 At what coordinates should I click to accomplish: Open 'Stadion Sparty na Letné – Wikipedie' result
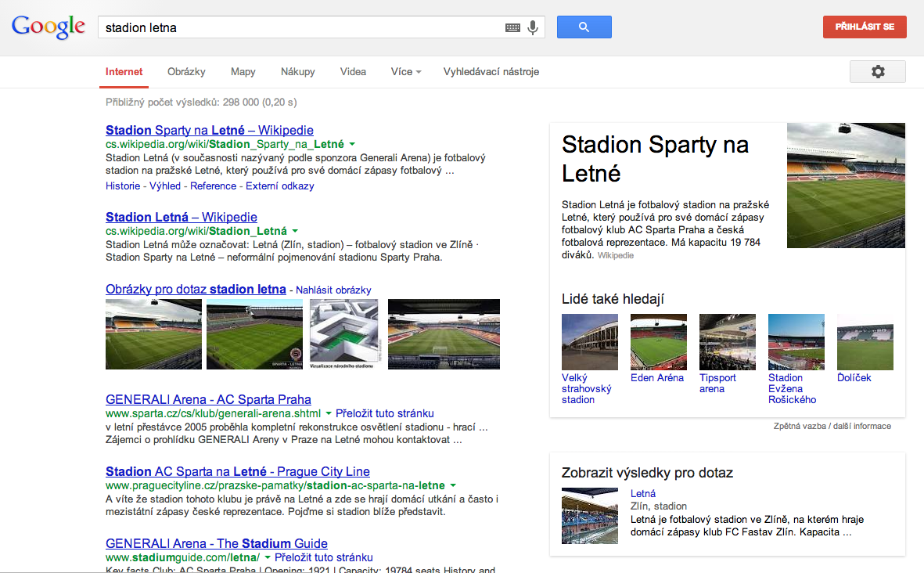209,130
